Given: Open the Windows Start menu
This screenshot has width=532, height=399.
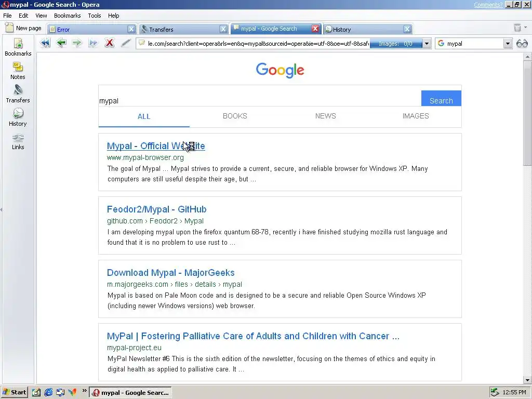Looking at the screenshot, I should coord(14,392).
